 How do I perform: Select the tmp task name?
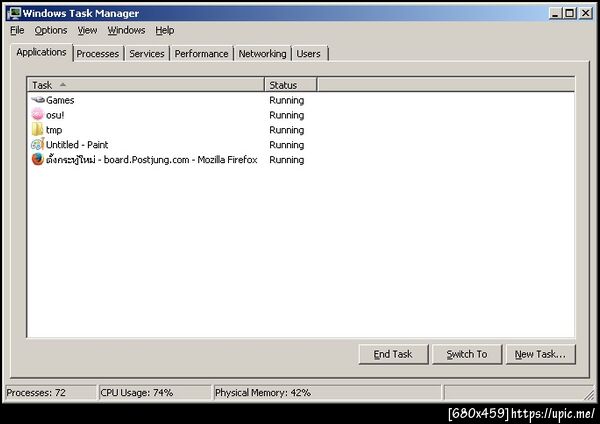tap(54, 130)
